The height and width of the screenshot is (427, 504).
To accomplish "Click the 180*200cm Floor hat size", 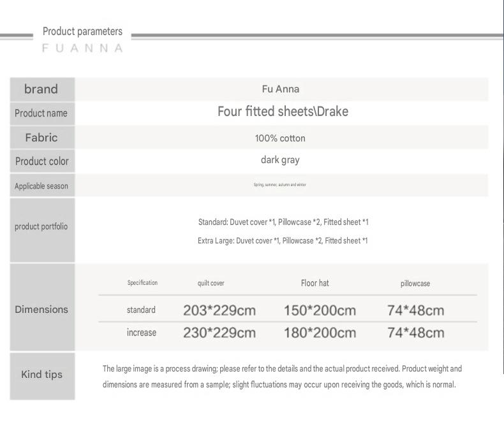I will [x=320, y=333].
